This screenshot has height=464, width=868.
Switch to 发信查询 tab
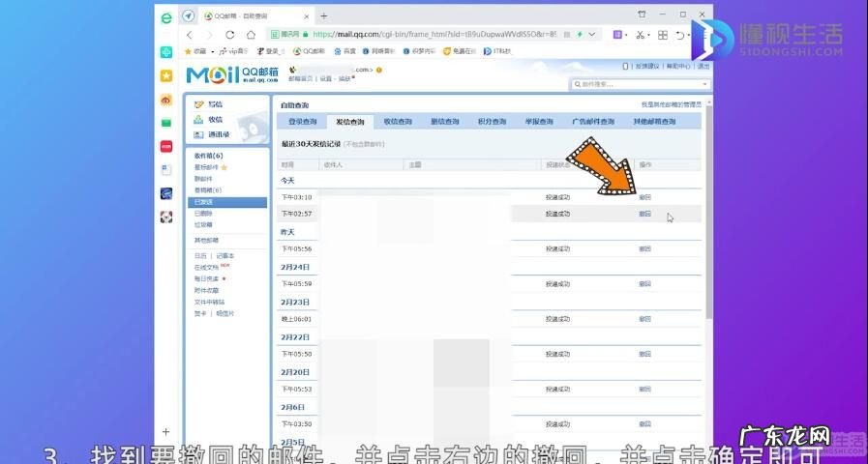(350, 122)
